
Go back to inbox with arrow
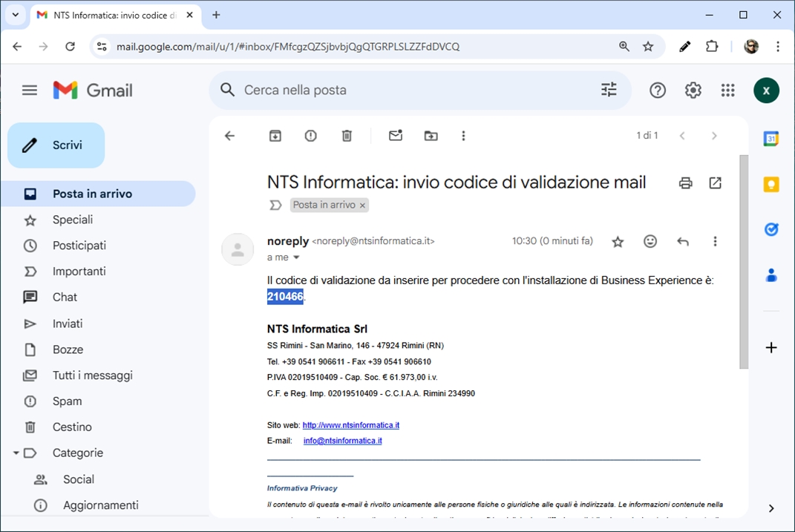point(229,136)
